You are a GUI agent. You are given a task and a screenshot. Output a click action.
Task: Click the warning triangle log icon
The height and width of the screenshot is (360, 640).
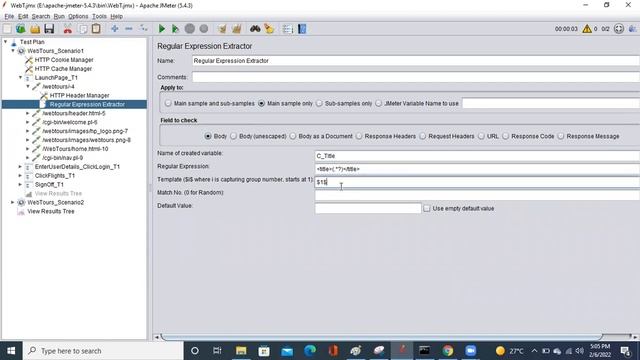(x=587, y=29)
